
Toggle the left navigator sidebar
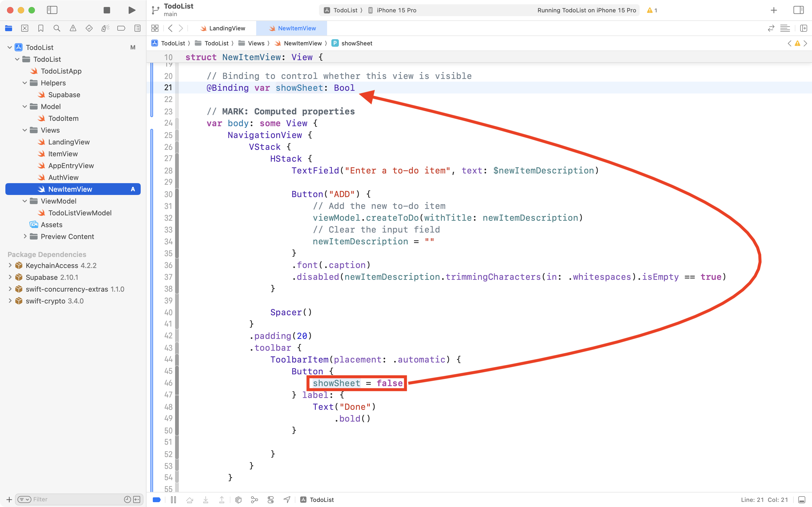pyautogui.click(x=52, y=10)
